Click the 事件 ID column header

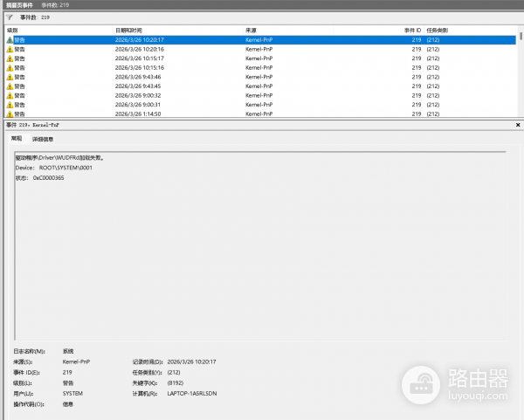(x=412, y=30)
